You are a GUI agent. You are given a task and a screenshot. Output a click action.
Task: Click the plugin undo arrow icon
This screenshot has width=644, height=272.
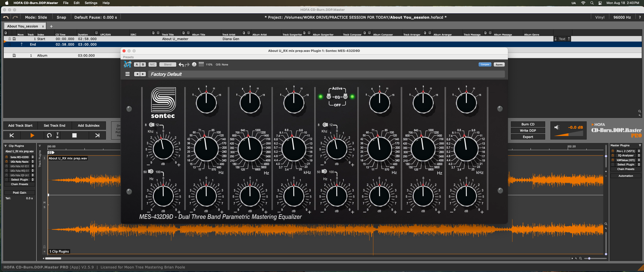click(181, 65)
